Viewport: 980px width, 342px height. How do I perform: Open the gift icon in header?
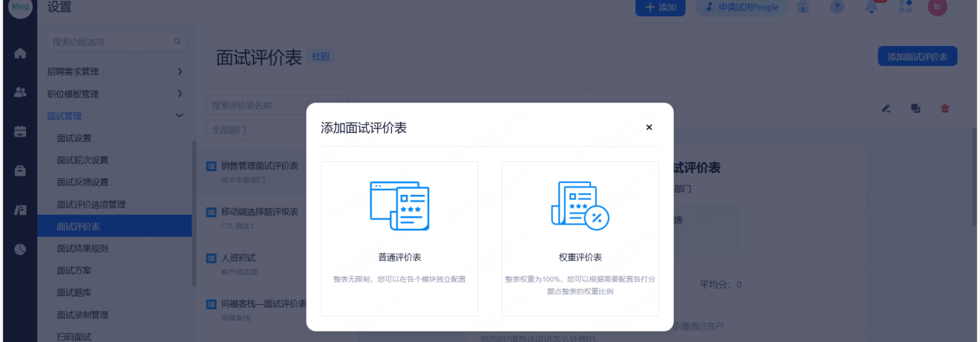point(803,7)
